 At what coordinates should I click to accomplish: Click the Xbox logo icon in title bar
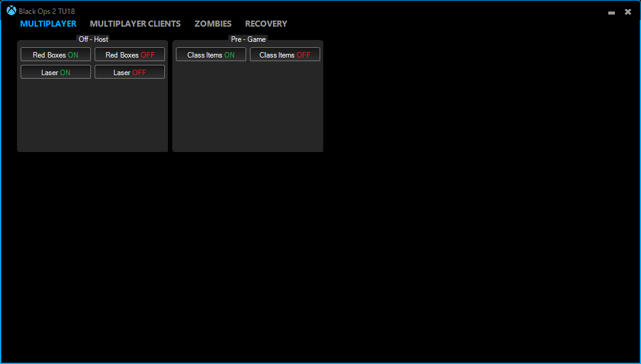pos(12,11)
